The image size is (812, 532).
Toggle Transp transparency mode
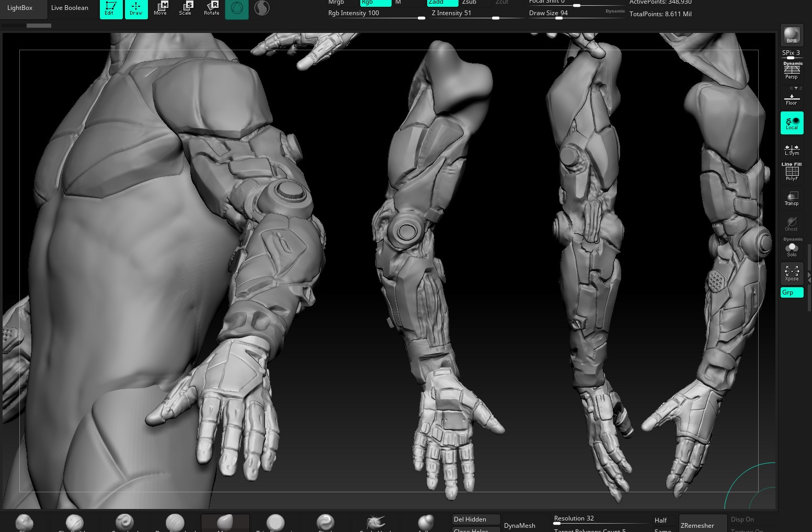tap(792, 198)
